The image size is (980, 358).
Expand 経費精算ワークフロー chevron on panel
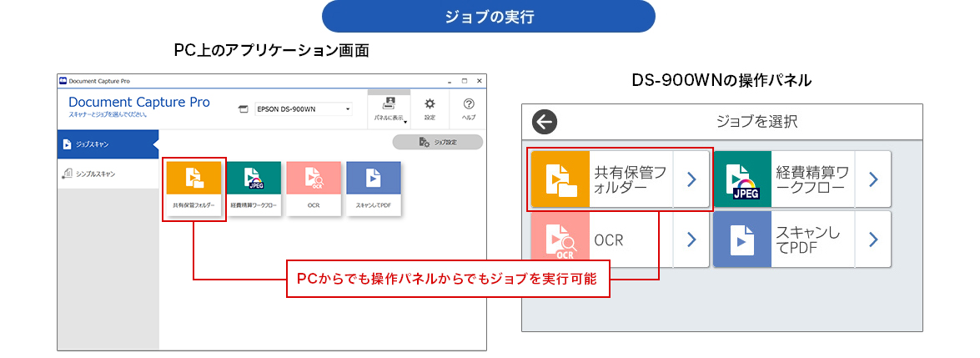(x=873, y=179)
